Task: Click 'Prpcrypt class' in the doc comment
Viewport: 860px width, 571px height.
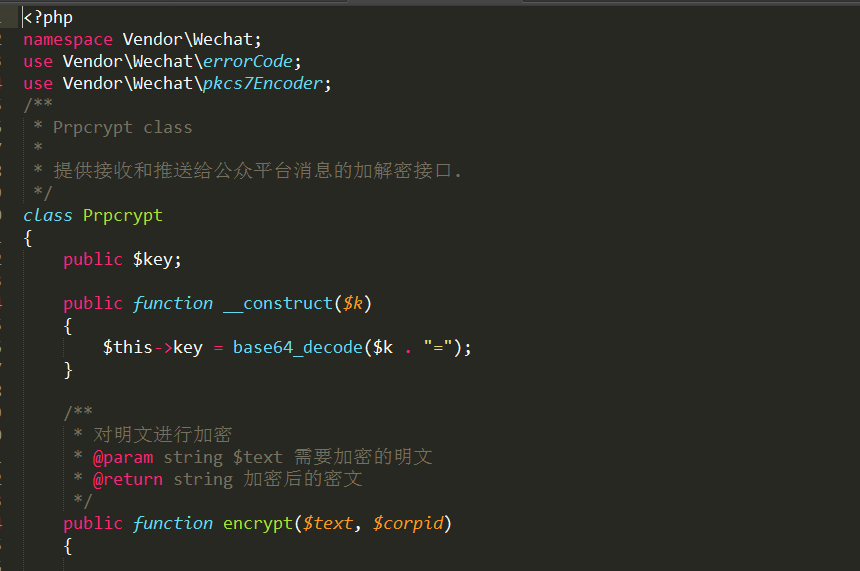Action: pos(122,127)
